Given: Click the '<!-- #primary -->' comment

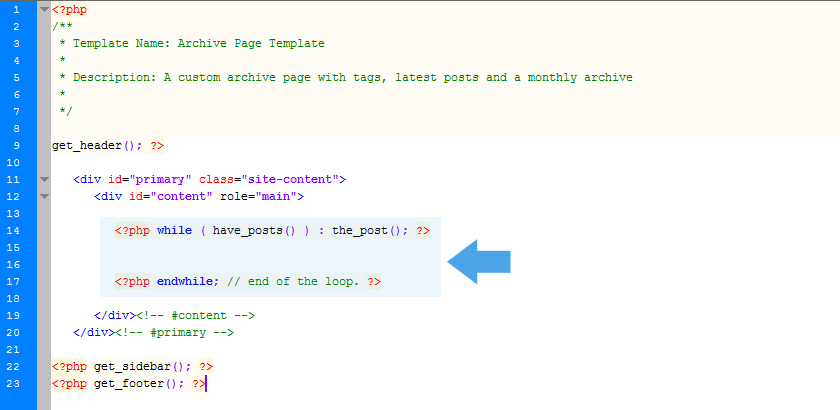Looking at the screenshot, I should (175, 333).
